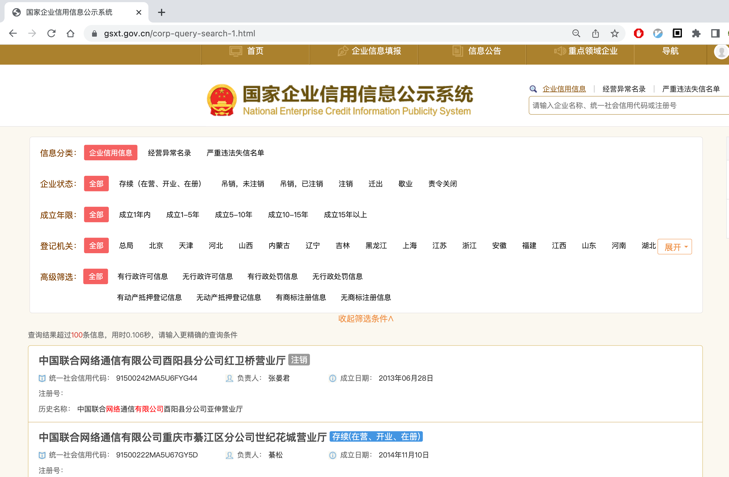Filter by 有商标注册信息
The width and height of the screenshot is (729, 477).
pyautogui.click(x=301, y=298)
